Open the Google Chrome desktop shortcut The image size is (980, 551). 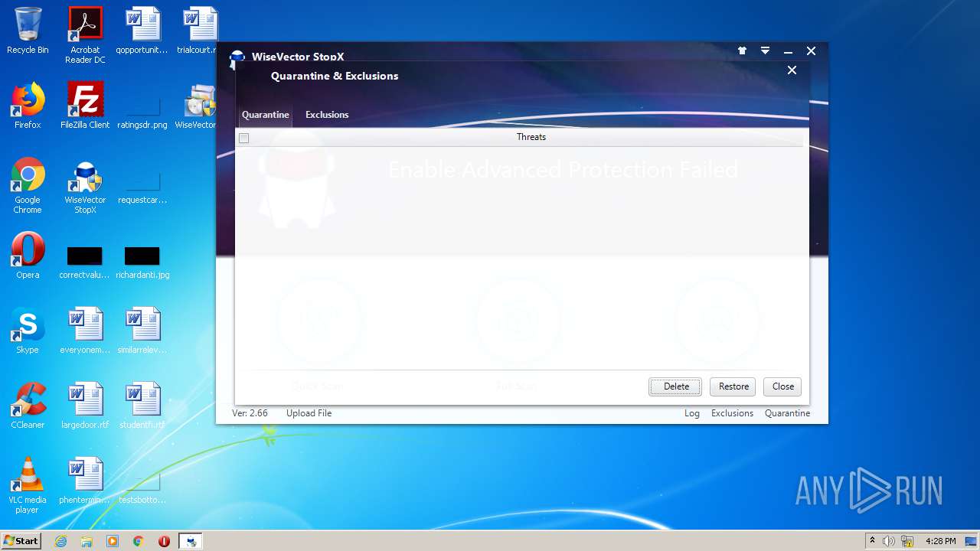pyautogui.click(x=28, y=185)
